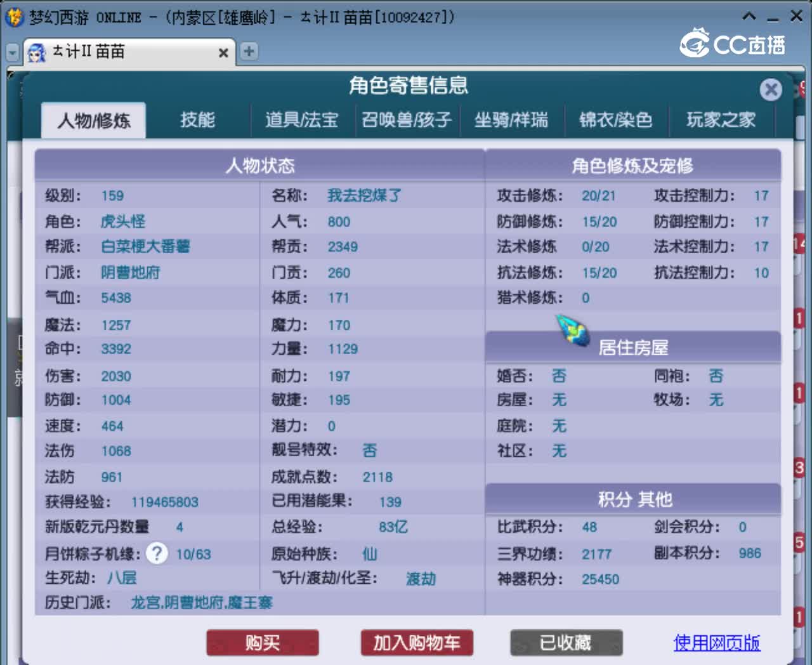Click the 月饼粽子机缘 question mark icon
Image resolution: width=812 pixels, height=665 pixels.
(x=157, y=553)
